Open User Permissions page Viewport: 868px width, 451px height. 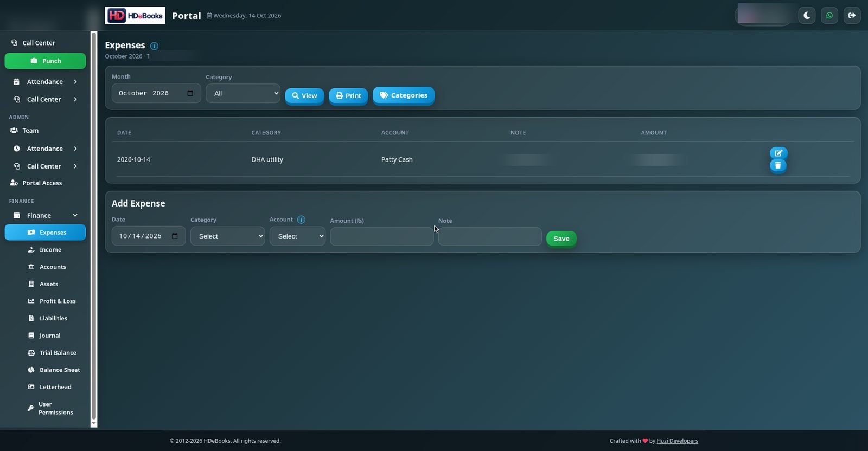coord(55,408)
